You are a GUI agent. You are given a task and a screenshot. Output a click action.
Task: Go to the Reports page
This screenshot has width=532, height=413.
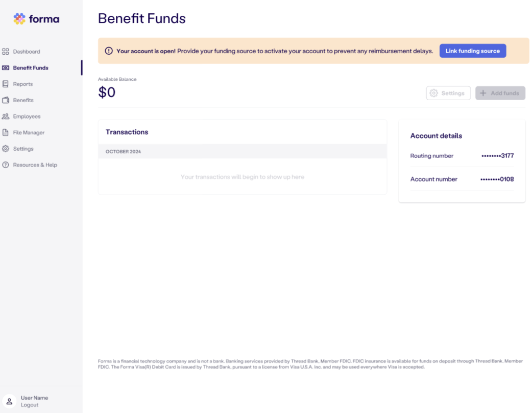point(23,84)
